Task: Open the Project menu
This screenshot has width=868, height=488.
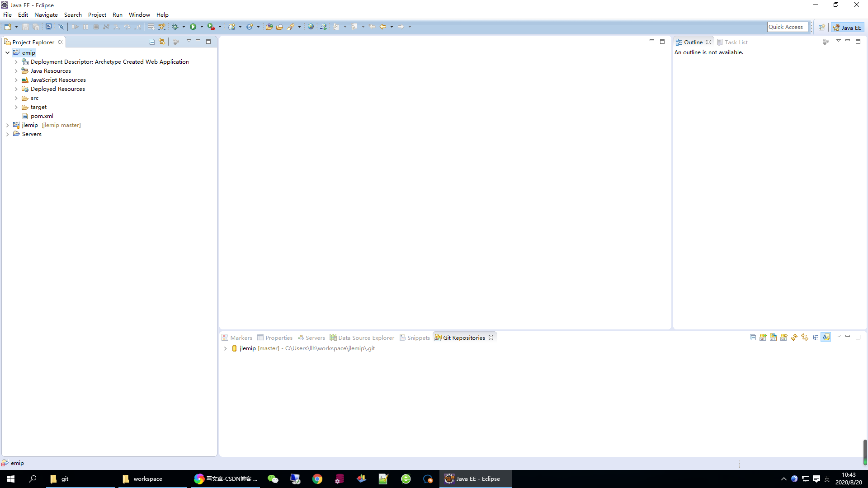Action: coord(97,14)
